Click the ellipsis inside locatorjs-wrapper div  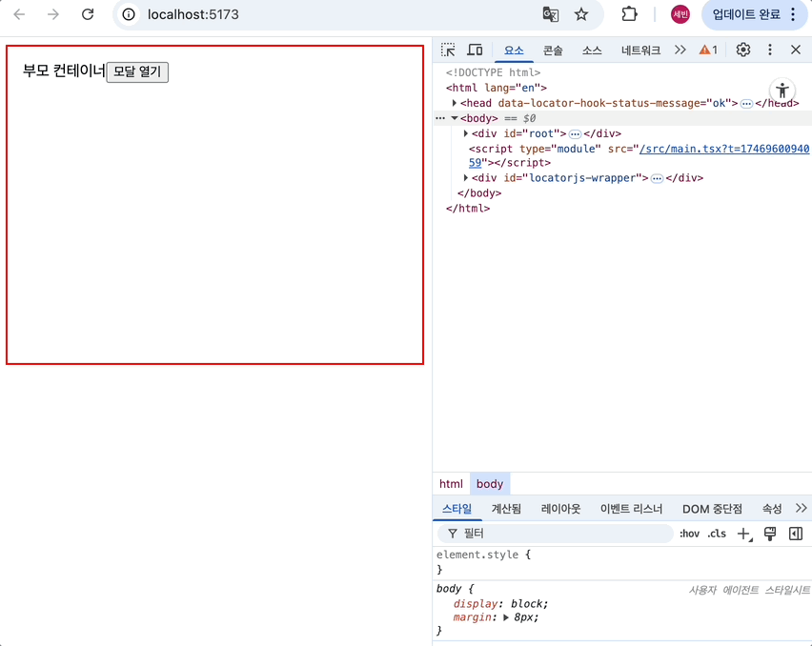pos(657,178)
